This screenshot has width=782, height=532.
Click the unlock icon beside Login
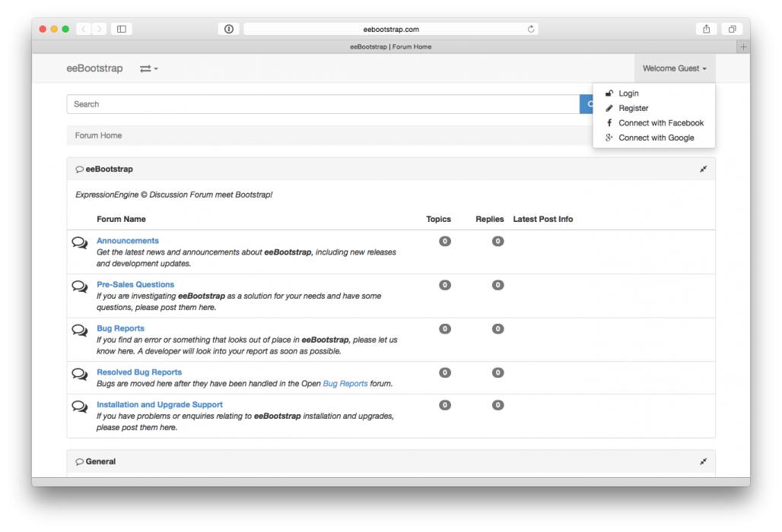[609, 93]
